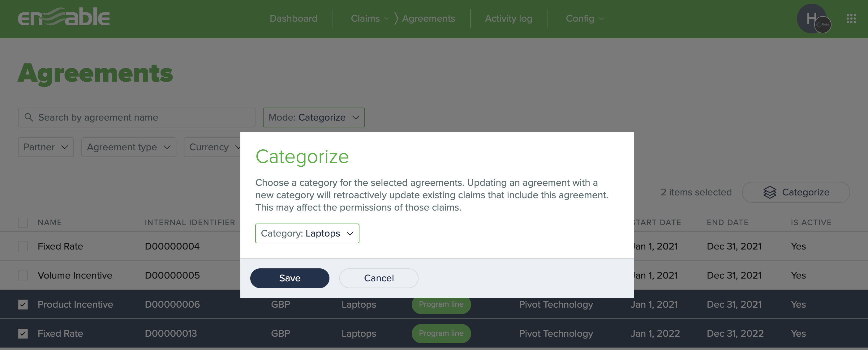868x350 pixels.
Task: Open the Activity log page
Action: pyautogui.click(x=509, y=19)
